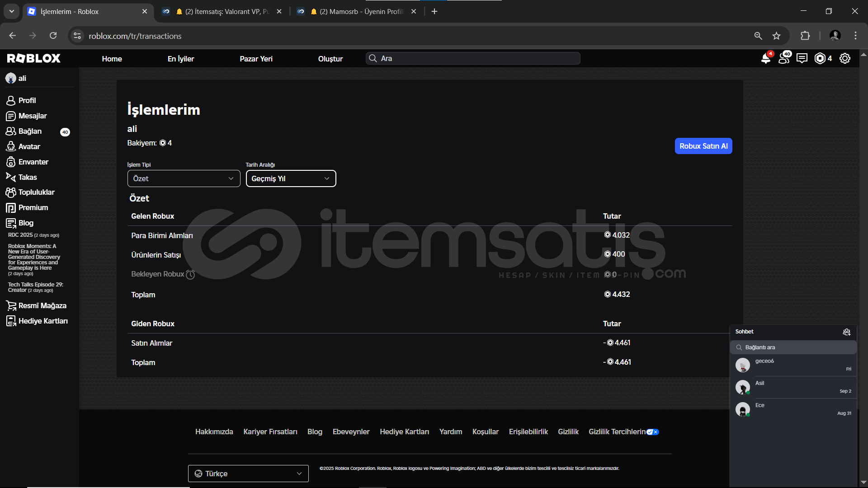Open the Yardım footer link
Viewport: 868px width, 488px height.
(451, 432)
